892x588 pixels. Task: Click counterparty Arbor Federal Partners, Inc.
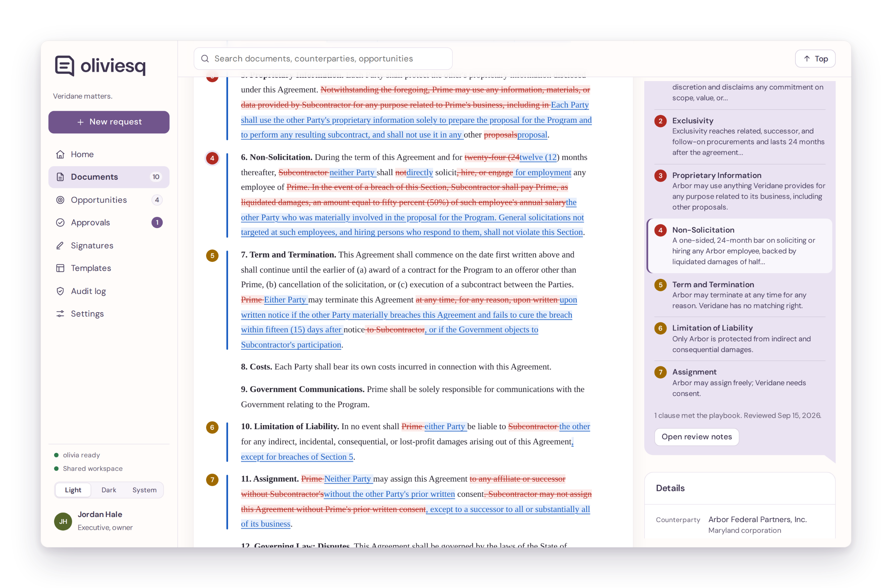(757, 520)
